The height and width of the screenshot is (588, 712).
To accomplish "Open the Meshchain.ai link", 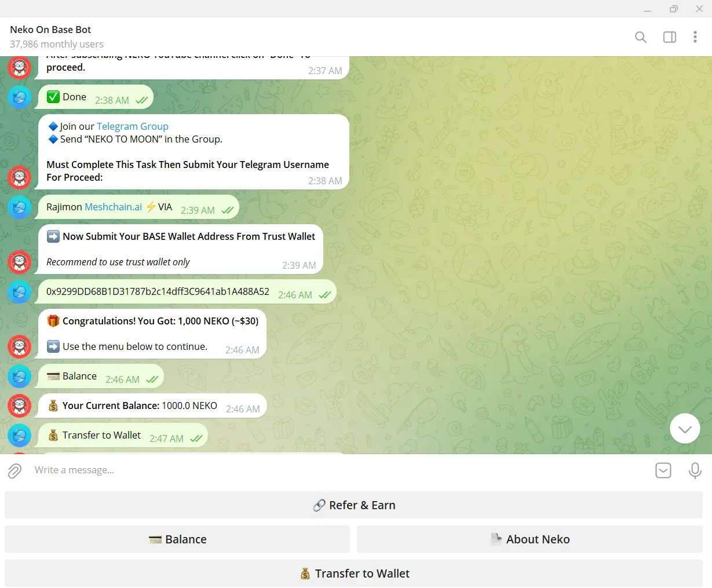I will 114,207.
